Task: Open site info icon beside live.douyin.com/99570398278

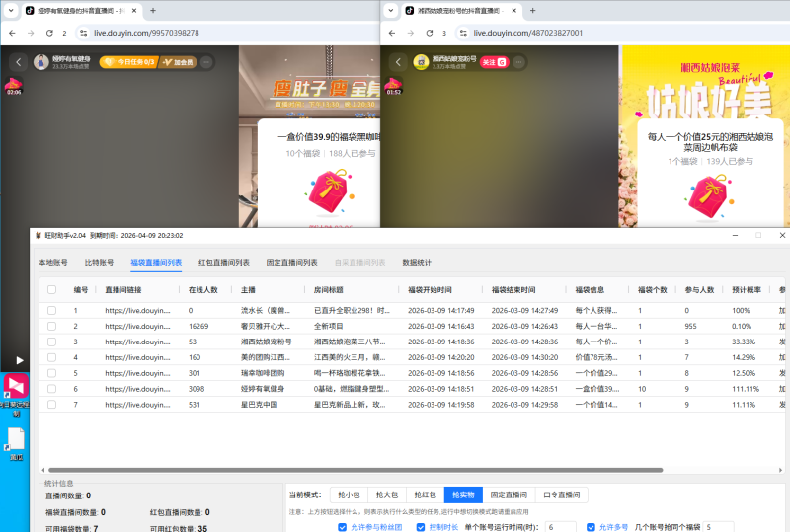Action: [x=83, y=33]
